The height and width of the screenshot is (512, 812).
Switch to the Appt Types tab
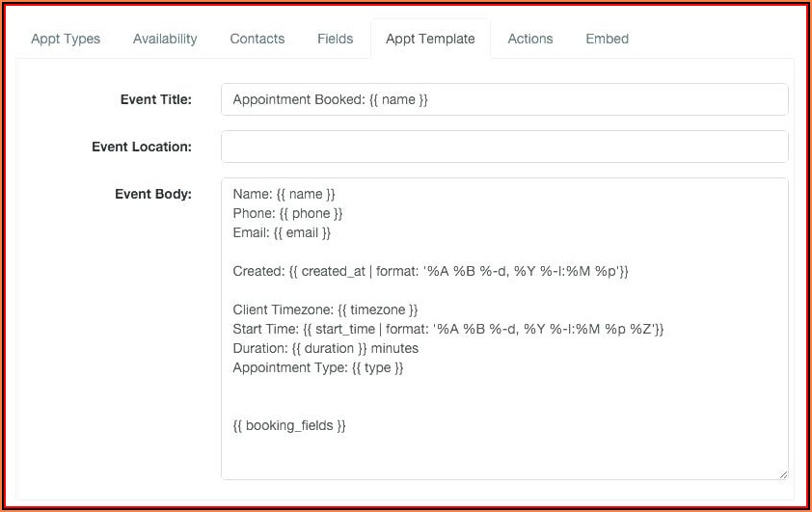(66, 39)
